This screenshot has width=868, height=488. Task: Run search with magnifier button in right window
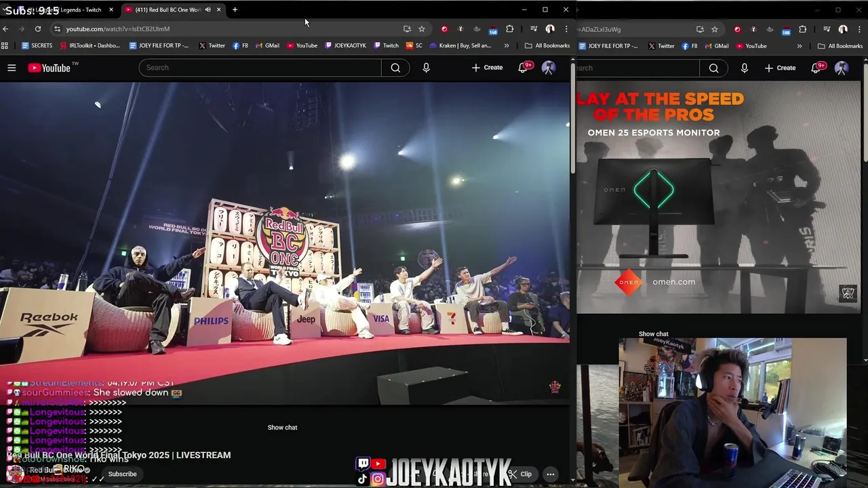click(713, 68)
